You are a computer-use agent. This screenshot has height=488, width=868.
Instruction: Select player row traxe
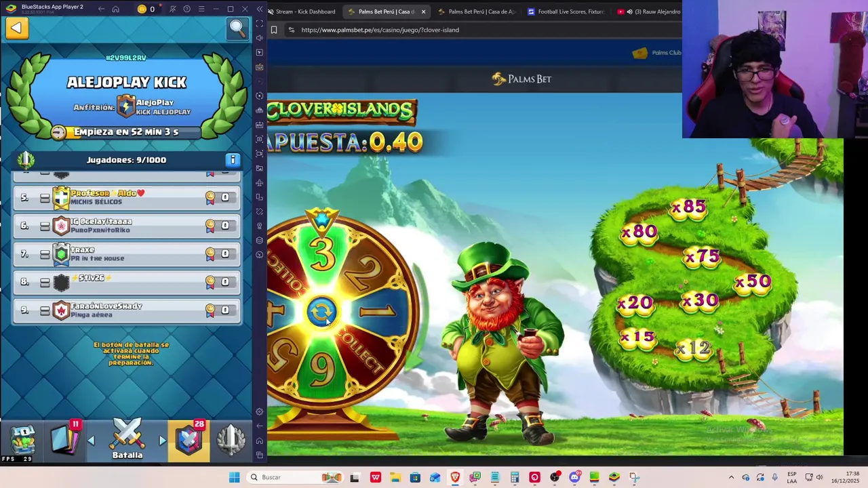pyautogui.click(x=127, y=254)
